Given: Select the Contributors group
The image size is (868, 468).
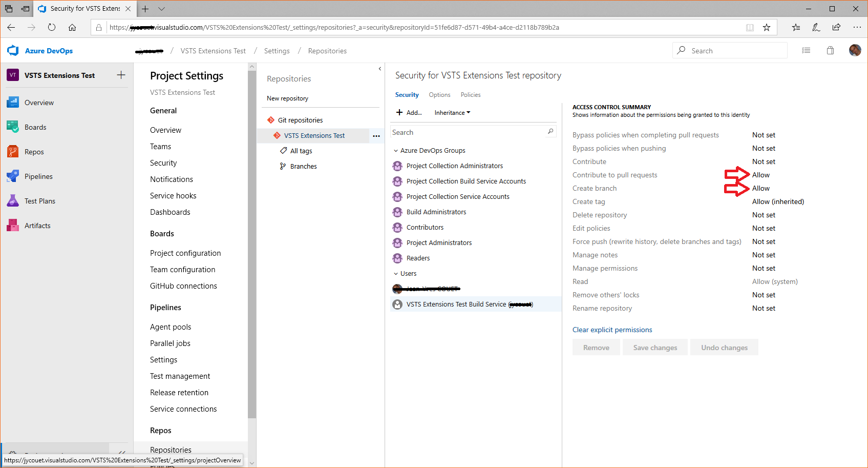Looking at the screenshot, I should [425, 228].
